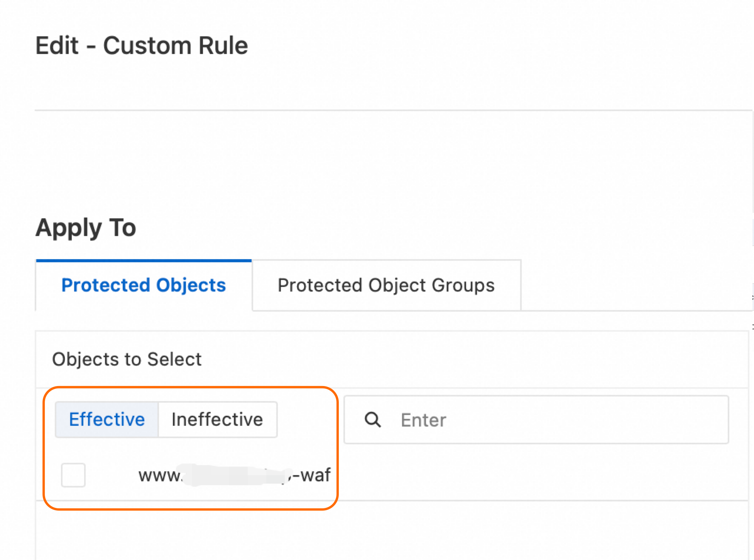The width and height of the screenshot is (754, 560).
Task: Open the Protected Object Groups tab
Action: 386,285
